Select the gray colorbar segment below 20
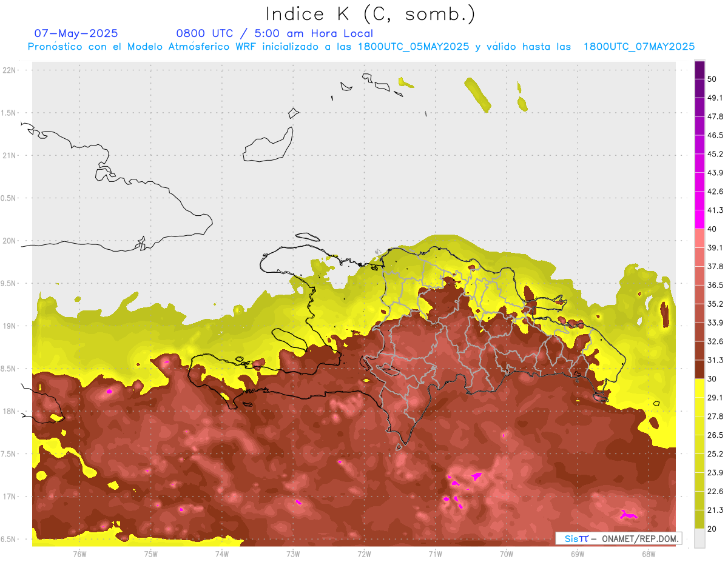The image size is (728, 562). [x=699, y=538]
